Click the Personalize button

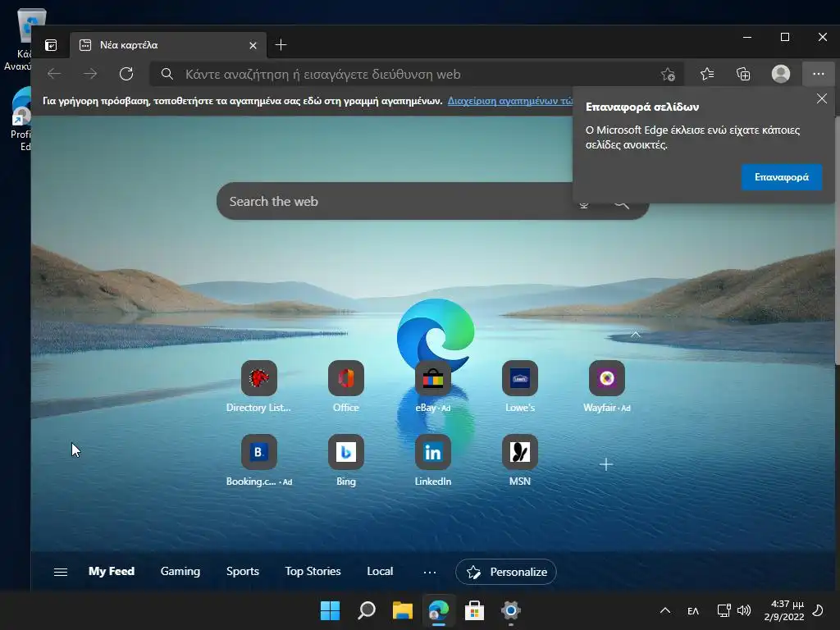pyautogui.click(x=505, y=572)
